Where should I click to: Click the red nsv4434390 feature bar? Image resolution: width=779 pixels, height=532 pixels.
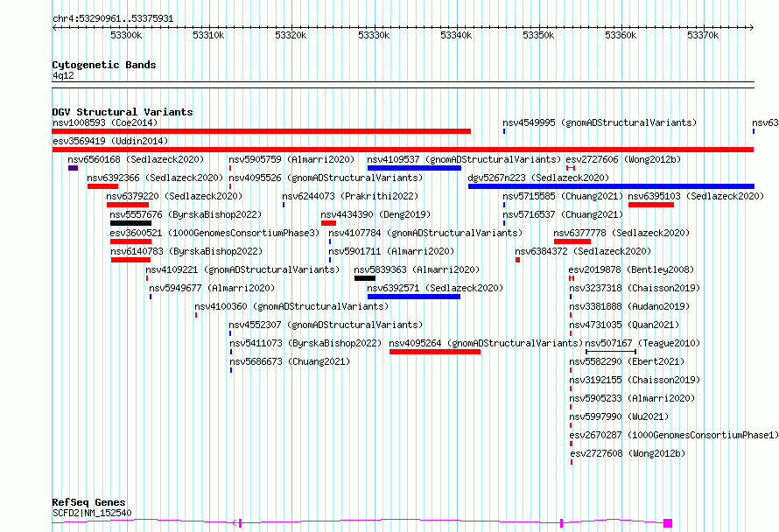pos(328,223)
